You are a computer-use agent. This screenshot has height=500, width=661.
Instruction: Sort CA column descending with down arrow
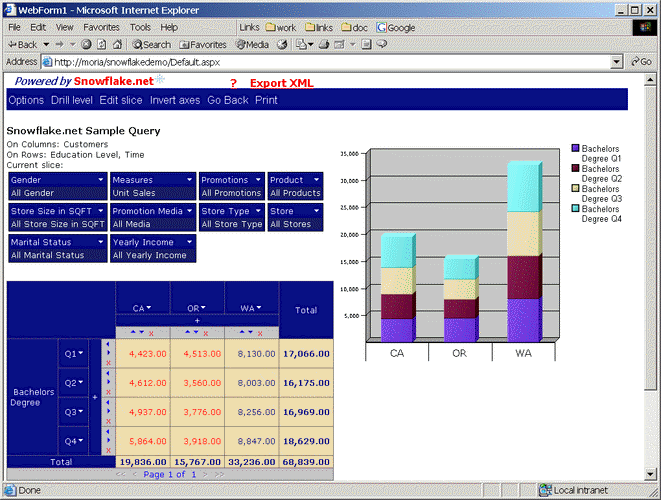142,332
